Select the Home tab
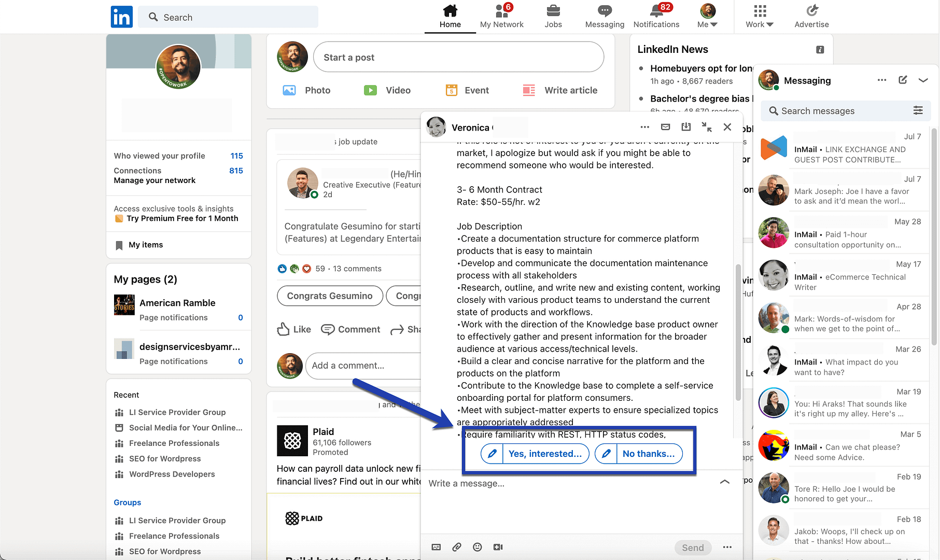940x560 pixels. pos(450,17)
